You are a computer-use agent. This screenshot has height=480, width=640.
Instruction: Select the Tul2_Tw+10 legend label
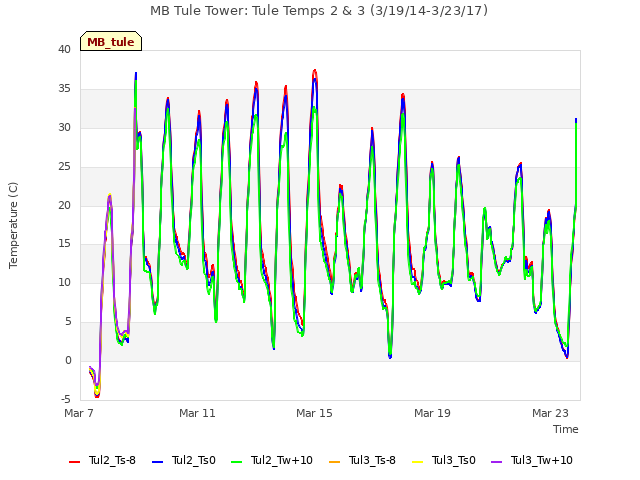282,461
